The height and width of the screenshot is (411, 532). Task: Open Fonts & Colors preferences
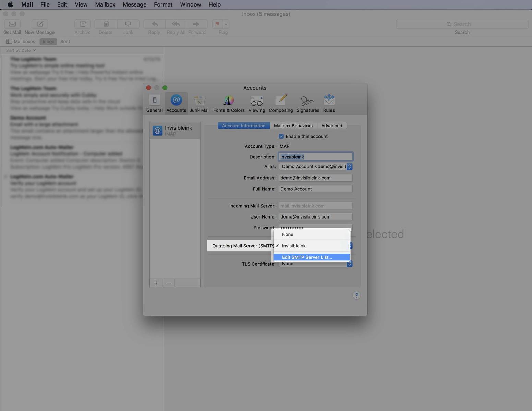point(229,103)
